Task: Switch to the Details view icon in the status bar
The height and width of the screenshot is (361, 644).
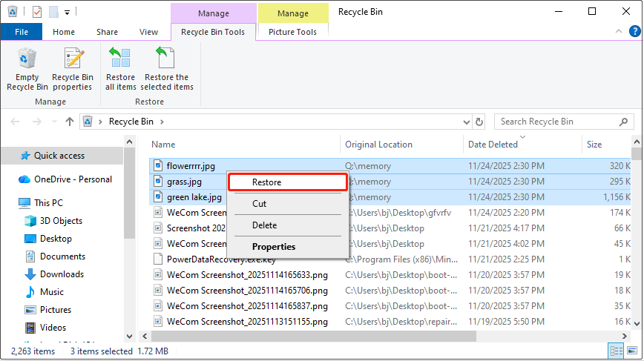Action: click(616, 351)
